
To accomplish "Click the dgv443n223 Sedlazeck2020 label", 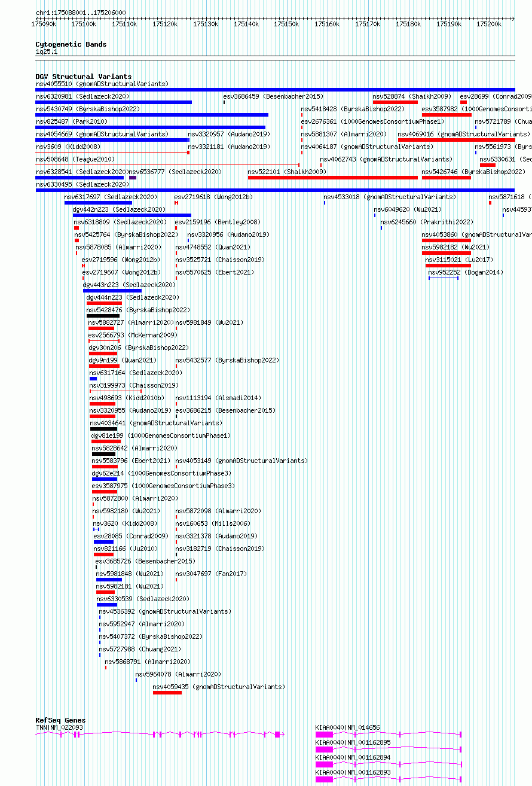I will point(130,285).
